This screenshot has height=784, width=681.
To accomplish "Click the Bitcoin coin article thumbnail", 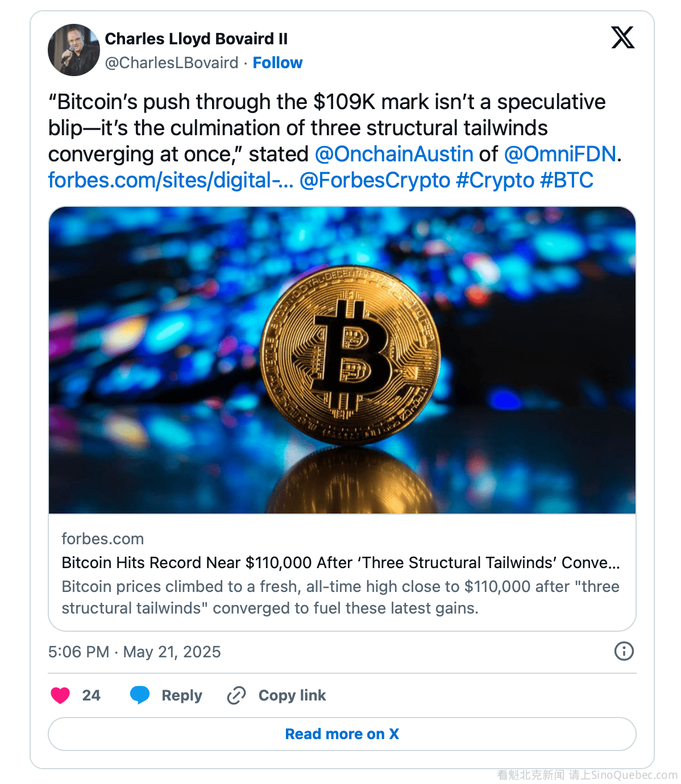I will (x=342, y=360).
